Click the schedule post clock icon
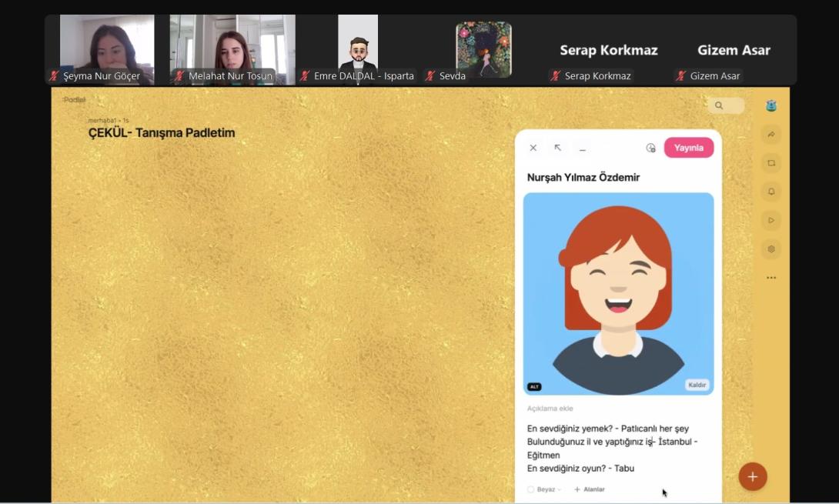This screenshot has height=504, width=839. point(650,148)
